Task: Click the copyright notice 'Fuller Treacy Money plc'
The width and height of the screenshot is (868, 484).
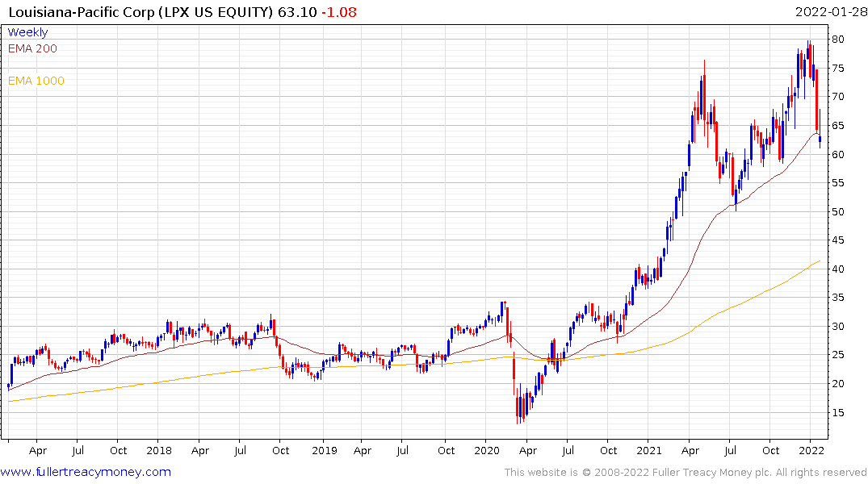Action: tap(712, 473)
